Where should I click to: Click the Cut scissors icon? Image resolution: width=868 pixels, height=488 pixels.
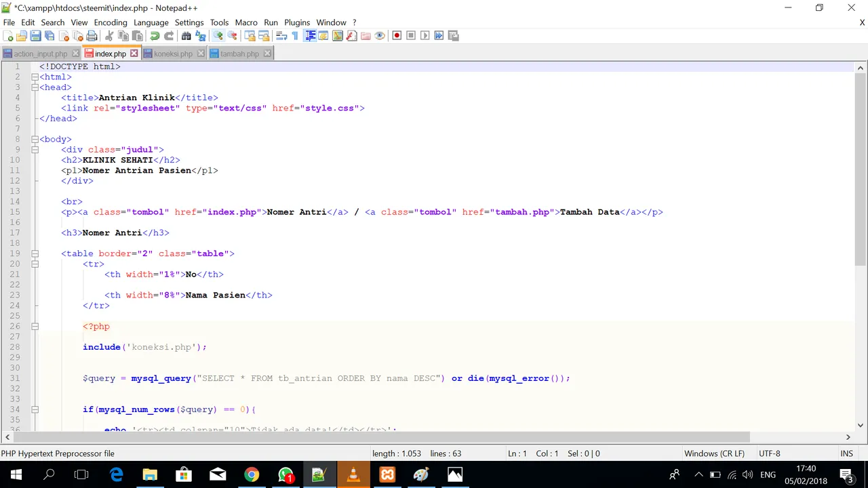pos(109,36)
